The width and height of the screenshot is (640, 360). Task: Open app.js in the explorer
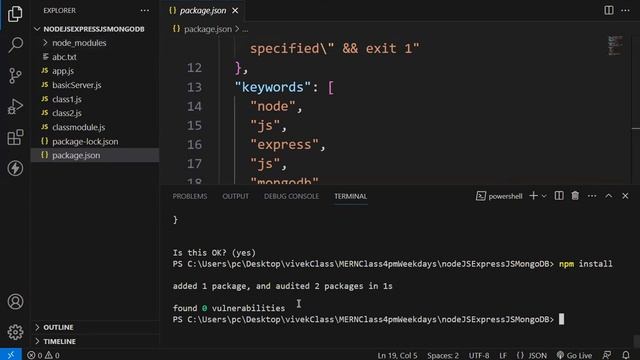pyautogui.click(x=63, y=71)
